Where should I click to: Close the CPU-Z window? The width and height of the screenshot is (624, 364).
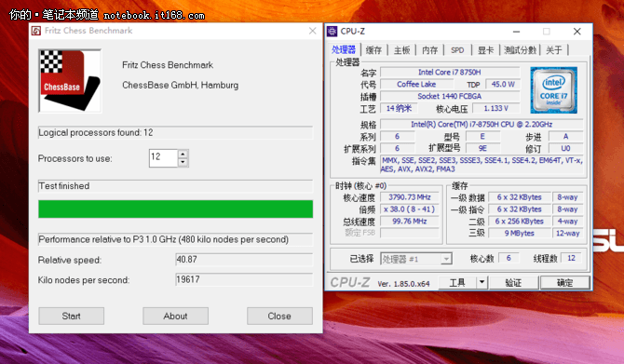(577, 32)
